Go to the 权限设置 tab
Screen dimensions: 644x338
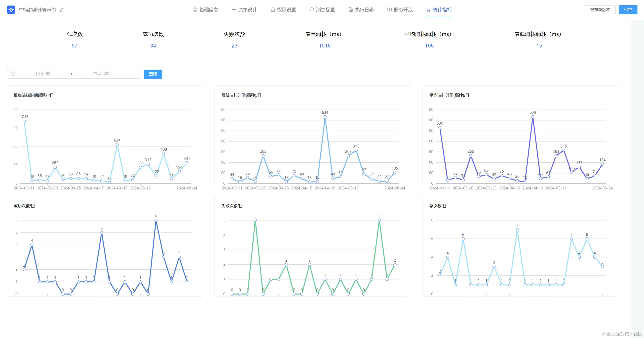(x=286, y=10)
